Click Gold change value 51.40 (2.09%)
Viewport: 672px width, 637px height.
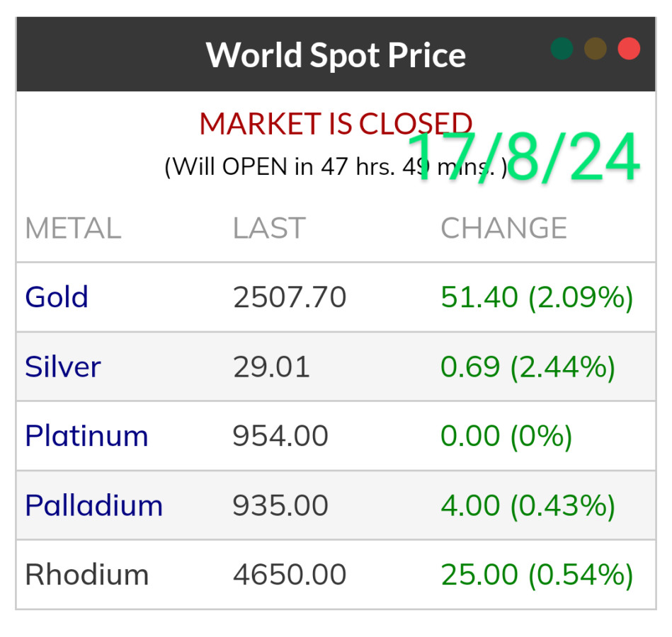point(537,297)
